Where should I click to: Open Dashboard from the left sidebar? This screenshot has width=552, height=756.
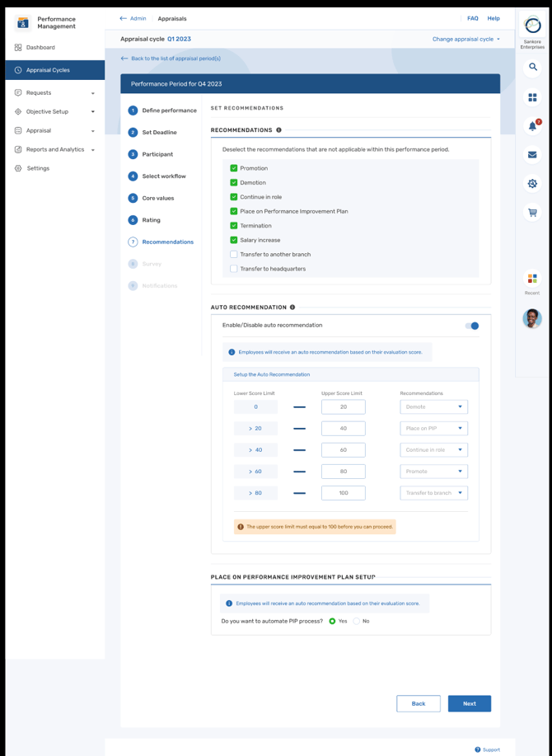pos(40,48)
